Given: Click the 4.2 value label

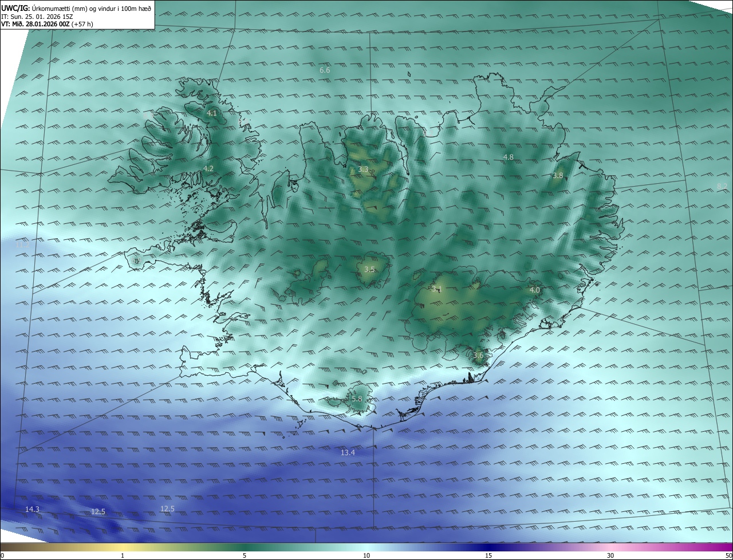Looking at the screenshot, I should 208,168.
